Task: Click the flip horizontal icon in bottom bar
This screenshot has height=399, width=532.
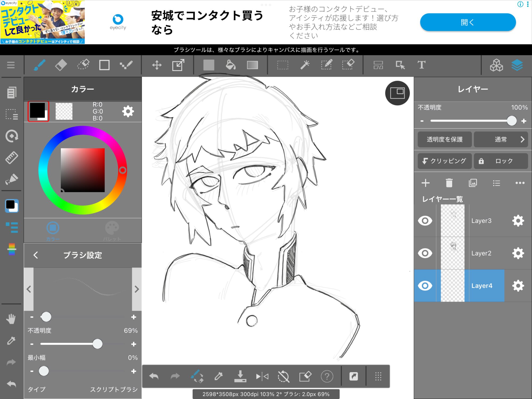Action: point(262,376)
